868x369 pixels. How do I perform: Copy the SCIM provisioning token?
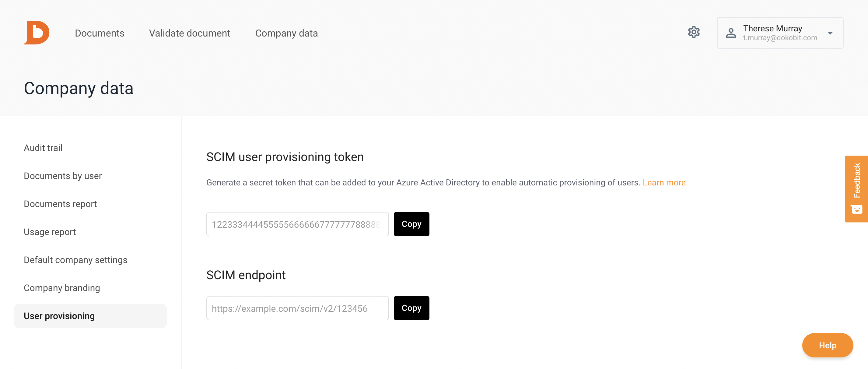tap(411, 224)
